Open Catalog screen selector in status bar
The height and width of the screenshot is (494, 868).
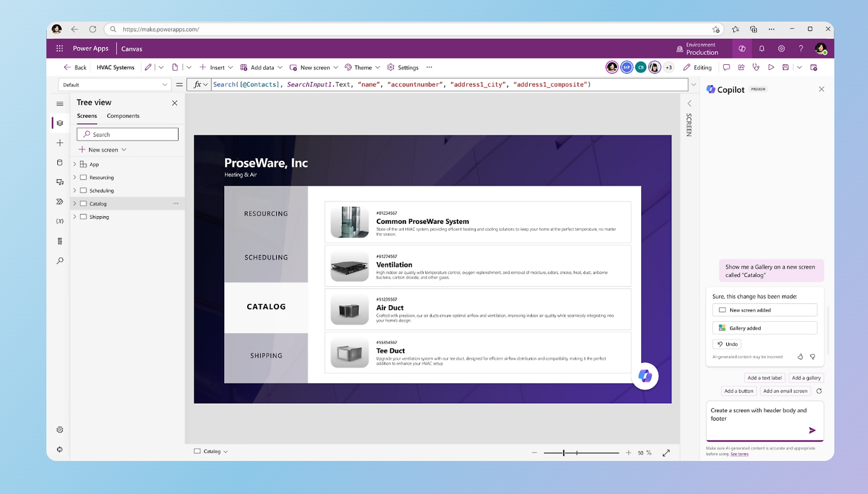tap(210, 451)
